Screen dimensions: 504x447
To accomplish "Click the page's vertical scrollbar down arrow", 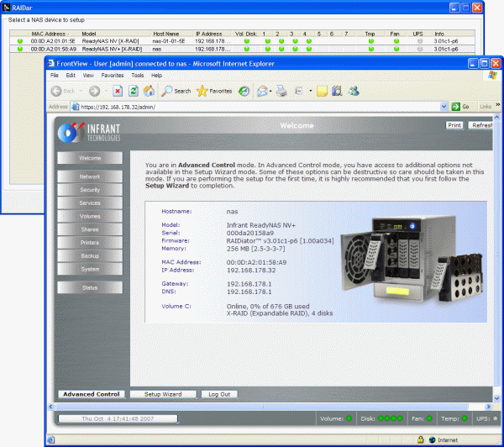I will coord(496,398).
